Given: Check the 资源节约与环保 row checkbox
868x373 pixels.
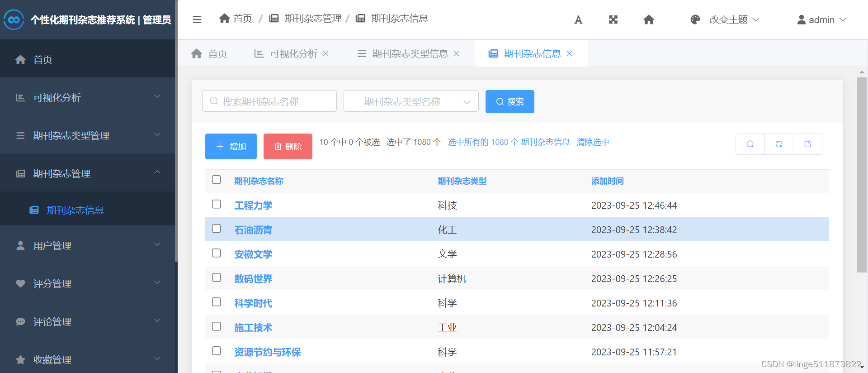Looking at the screenshot, I should (217, 351).
